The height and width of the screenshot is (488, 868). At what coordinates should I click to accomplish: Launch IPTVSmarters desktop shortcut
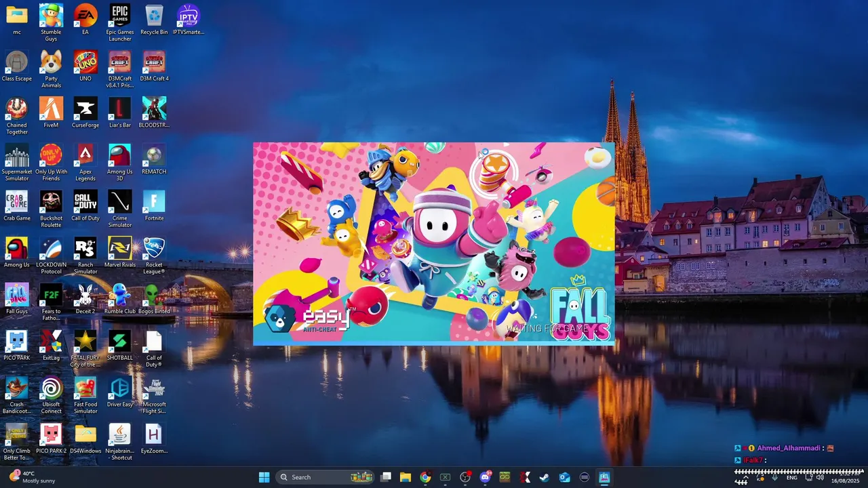[x=189, y=19]
